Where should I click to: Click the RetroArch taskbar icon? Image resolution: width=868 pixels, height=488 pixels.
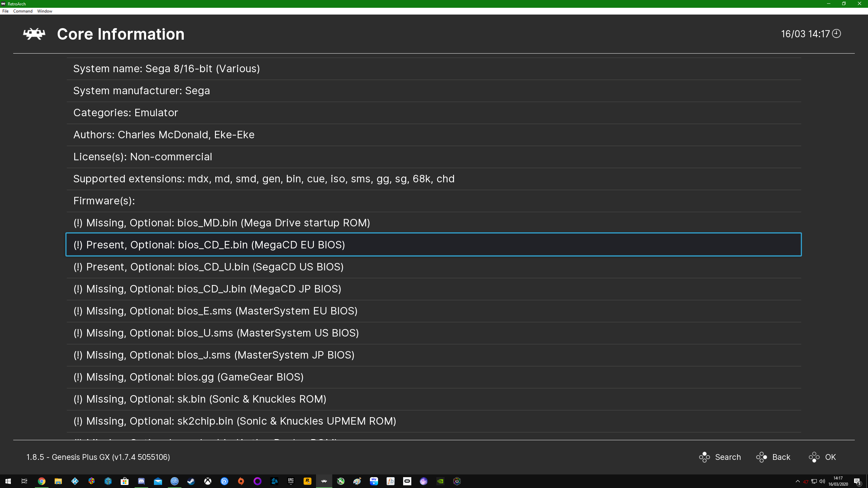click(324, 481)
